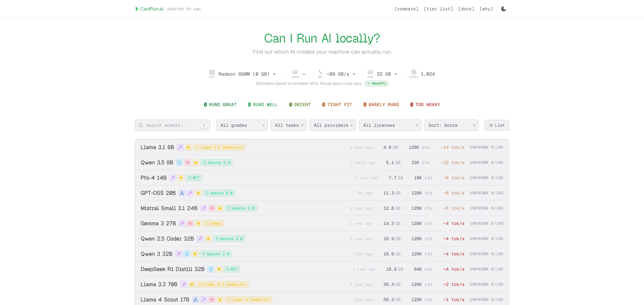Screen dimensions: 644x305
Task: Click the eye vision icon on Gemma 3 27B
Action: coord(190,224)
